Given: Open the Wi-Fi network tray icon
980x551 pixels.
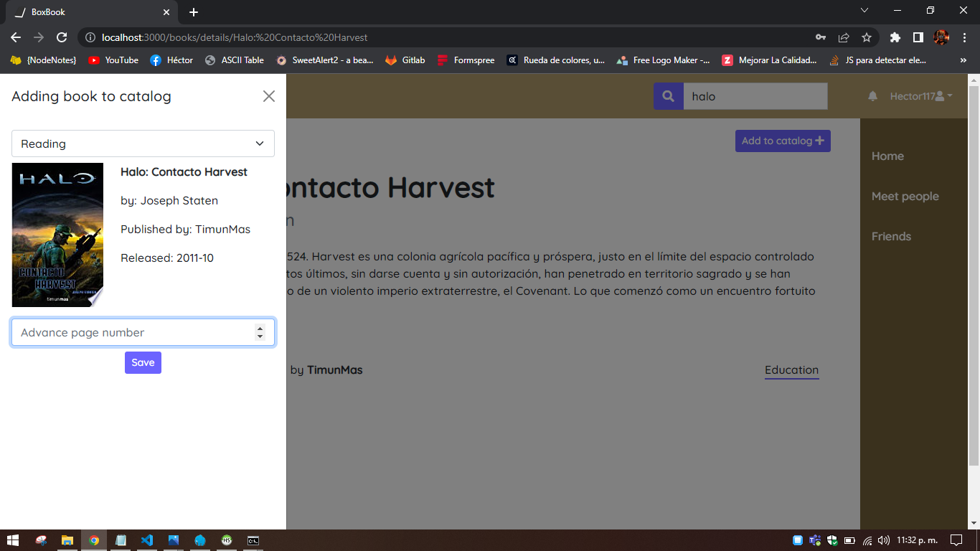Looking at the screenshot, I should [867, 540].
